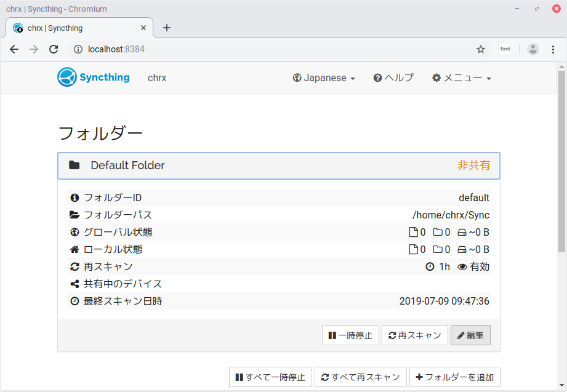Reload the page with browser refresh icon
Screen dimensions: 567x392
point(54,49)
